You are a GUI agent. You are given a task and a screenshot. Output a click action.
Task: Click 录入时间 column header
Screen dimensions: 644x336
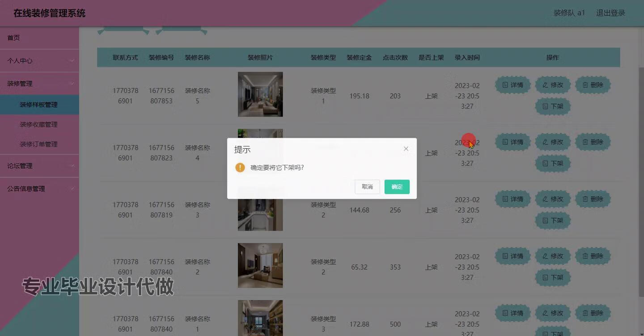coord(467,58)
